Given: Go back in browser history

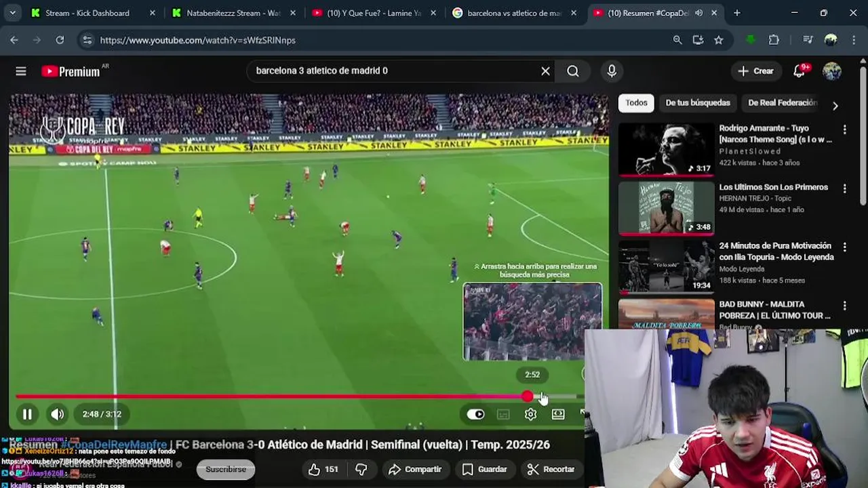Looking at the screenshot, I should tap(14, 40).
